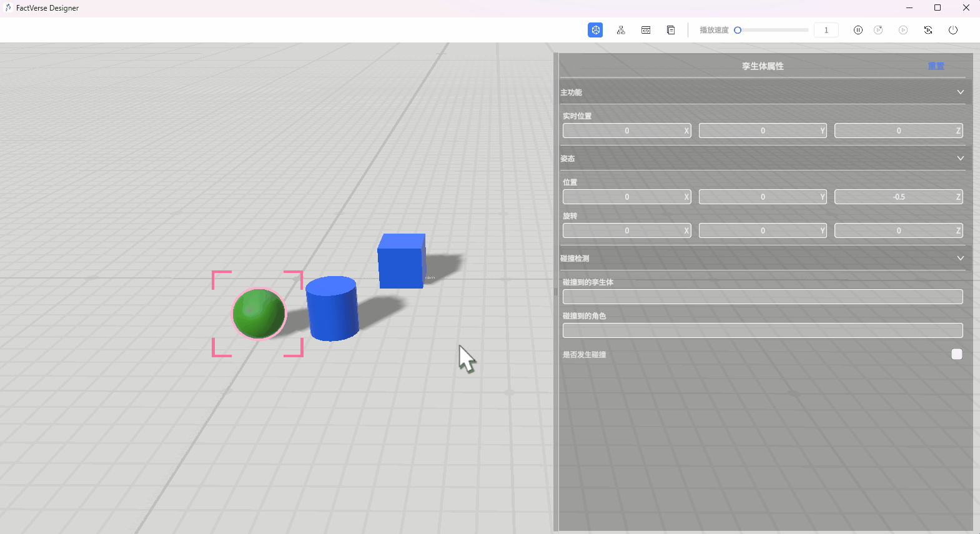Click the 碰撞到的孪生体 field
Screen dimensions: 980x534
click(x=762, y=297)
